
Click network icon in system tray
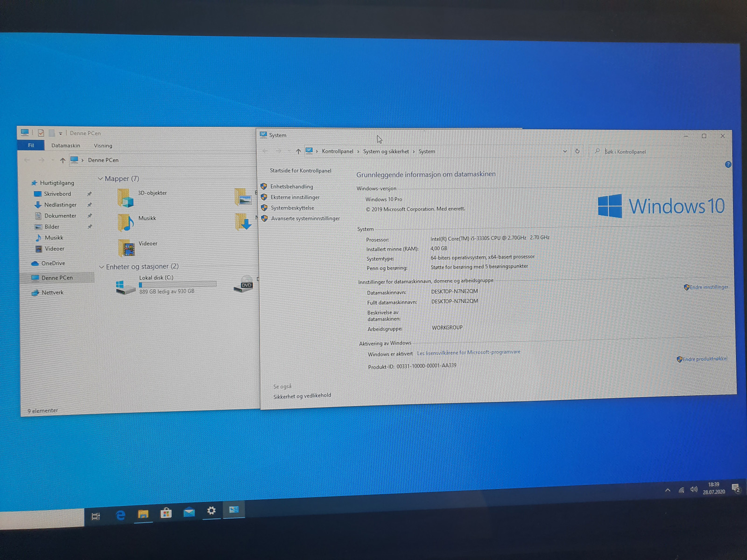(x=681, y=490)
